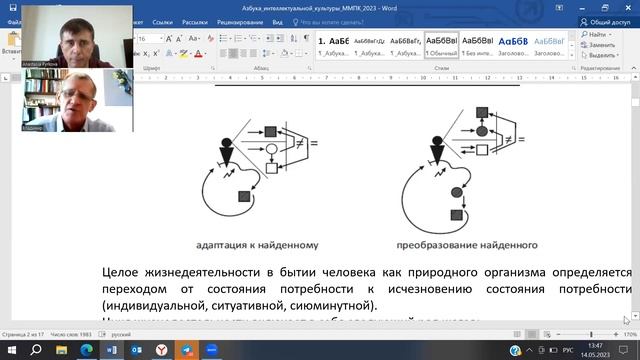Screen dimensions: 640x360
Task: Open Microsoft Edge from the taskbar
Action: click(x=87, y=350)
